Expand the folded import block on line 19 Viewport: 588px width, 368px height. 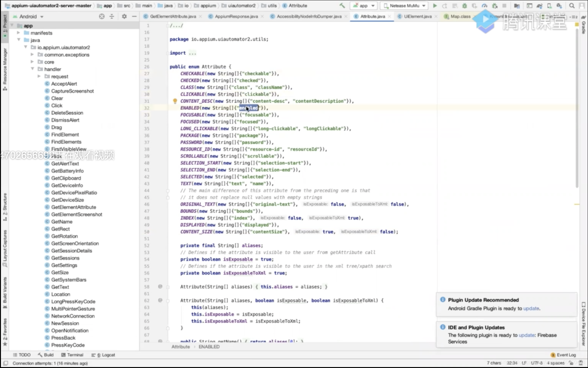pos(192,53)
